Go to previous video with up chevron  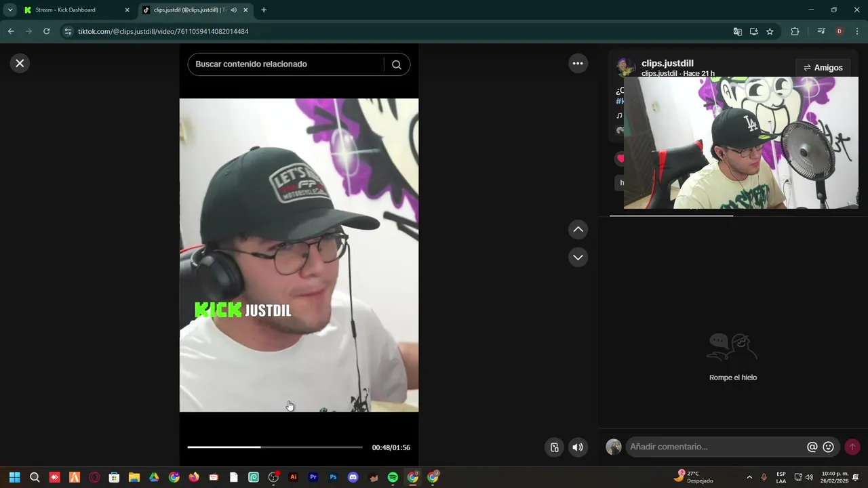tap(578, 230)
